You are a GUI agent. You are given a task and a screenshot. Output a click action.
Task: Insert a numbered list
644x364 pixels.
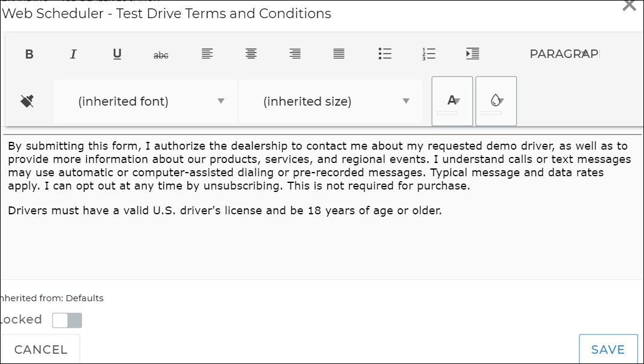click(x=429, y=54)
